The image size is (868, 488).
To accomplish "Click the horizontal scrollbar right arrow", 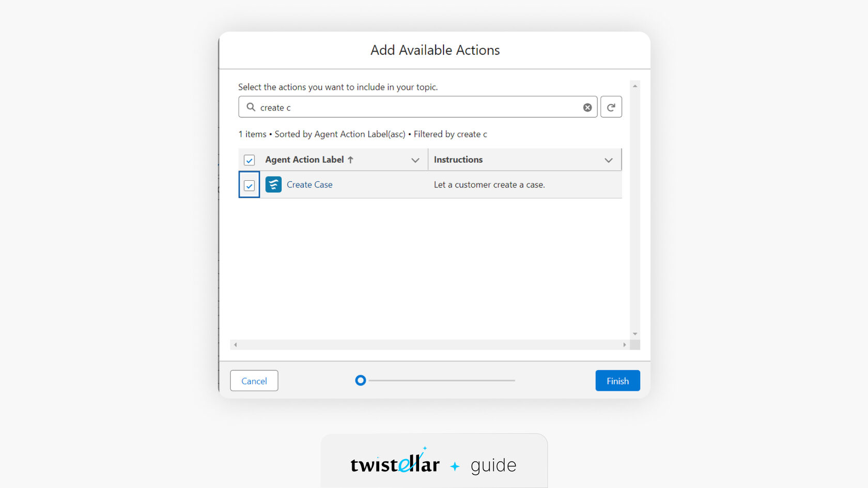I will coord(625,344).
